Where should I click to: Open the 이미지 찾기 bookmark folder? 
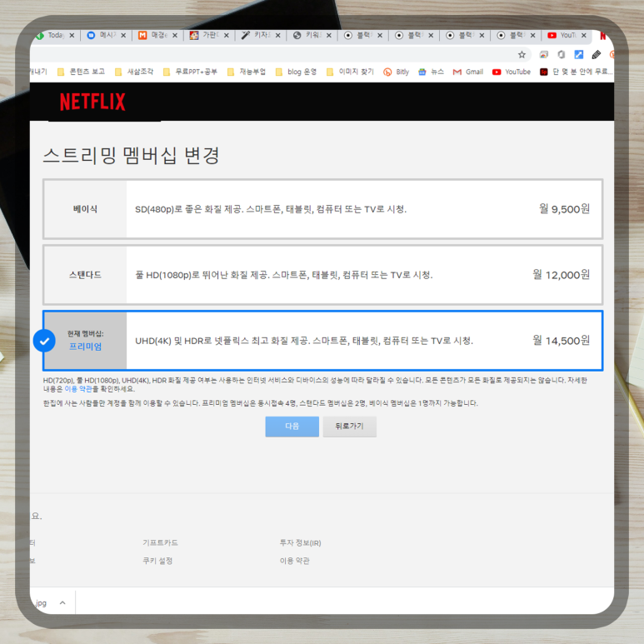(350, 72)
